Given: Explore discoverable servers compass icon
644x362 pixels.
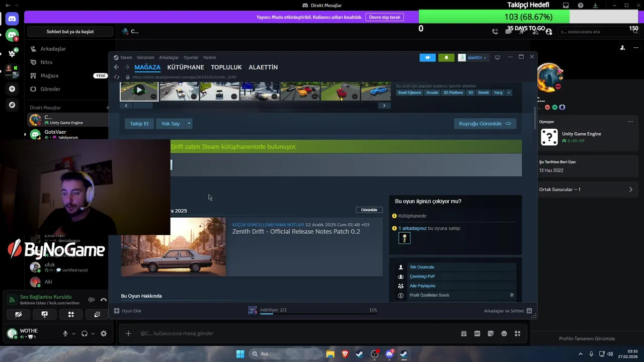Looking at the screenshot, I should (12, 105).
